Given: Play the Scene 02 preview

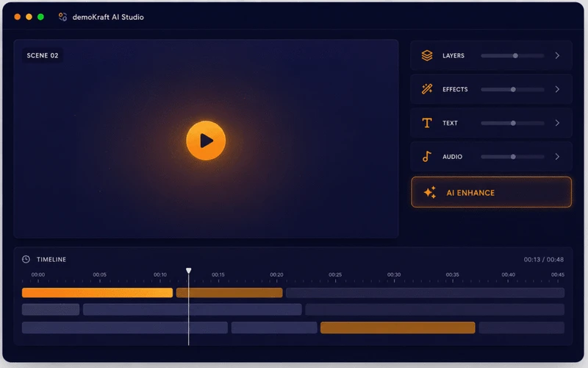Looking at the screenshot, I should (206, 141).
